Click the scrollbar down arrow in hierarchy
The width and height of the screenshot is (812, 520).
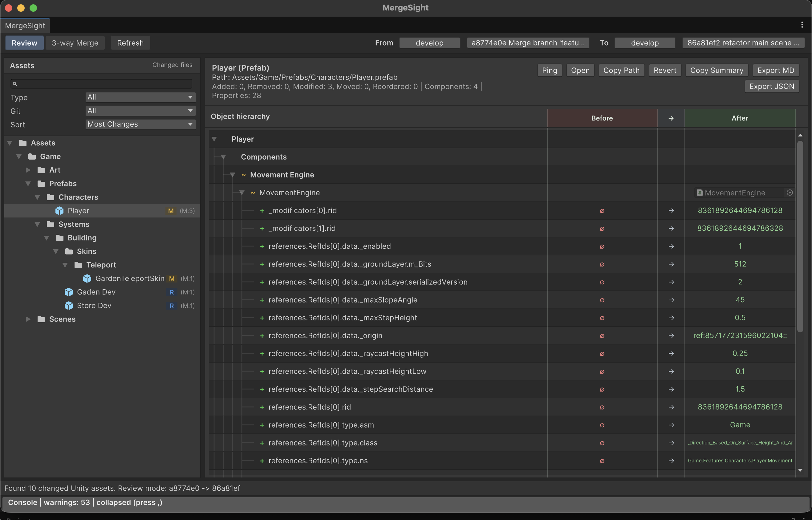click(800, 470)
